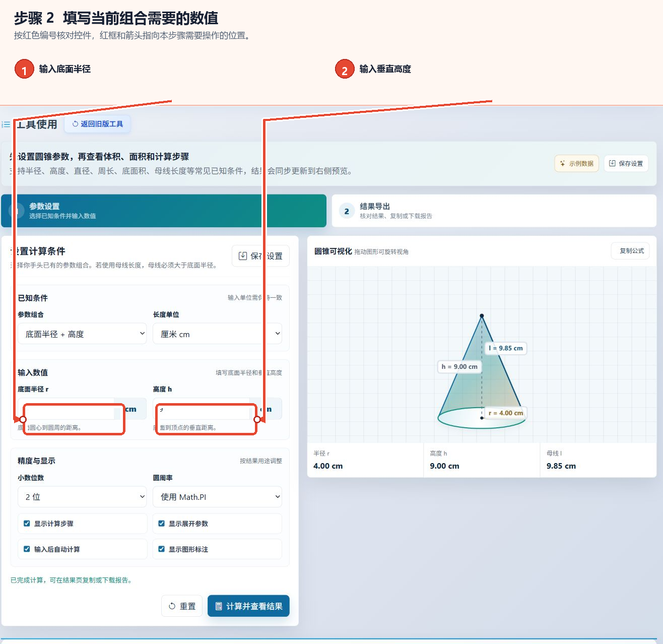Toggle the 显示图形标注 checkbox
Viewport: 663px width, 644px height.
[162, 549]
